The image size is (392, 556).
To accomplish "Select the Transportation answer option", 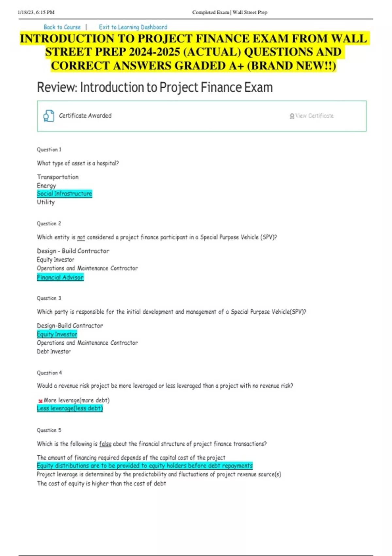I will [x=57, y=177].
